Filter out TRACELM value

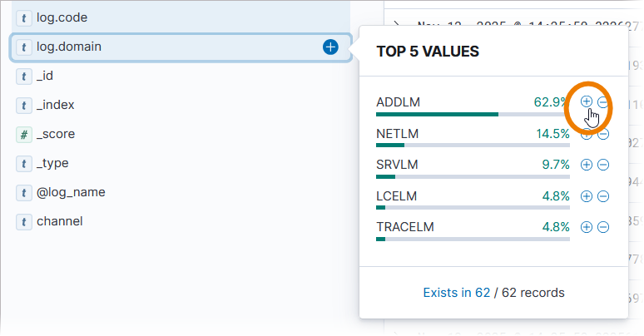[603, 226]
